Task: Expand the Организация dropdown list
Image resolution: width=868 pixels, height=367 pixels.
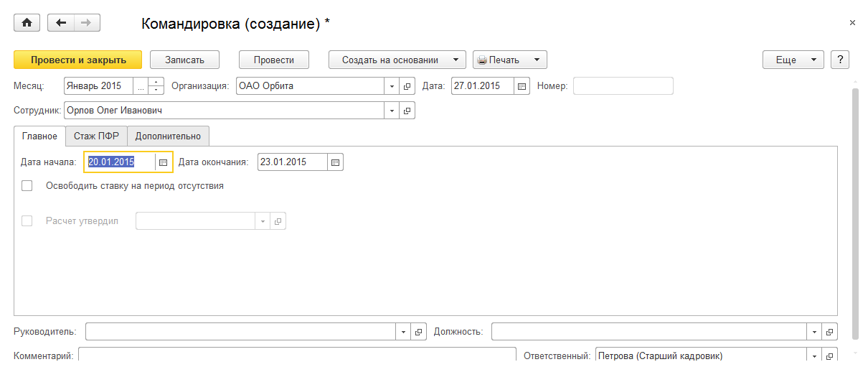Action: [x=392, y=86]
